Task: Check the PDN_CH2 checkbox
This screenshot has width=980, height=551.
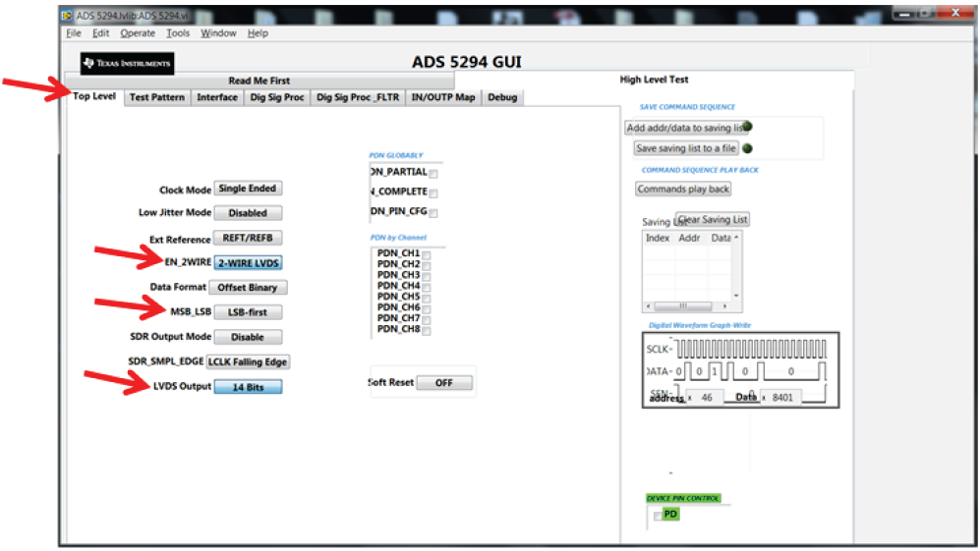Action: coord(427,266)
